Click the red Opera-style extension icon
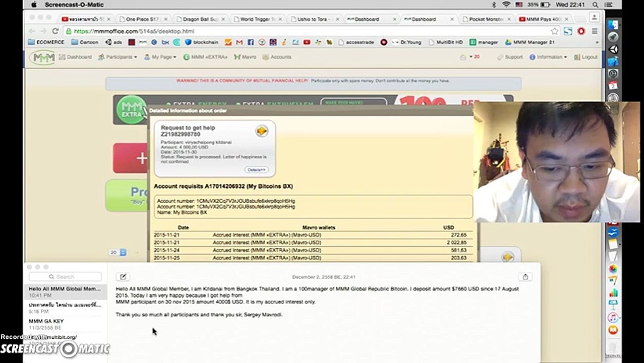Viewport: 644px width, 363px height. point(581,31)
